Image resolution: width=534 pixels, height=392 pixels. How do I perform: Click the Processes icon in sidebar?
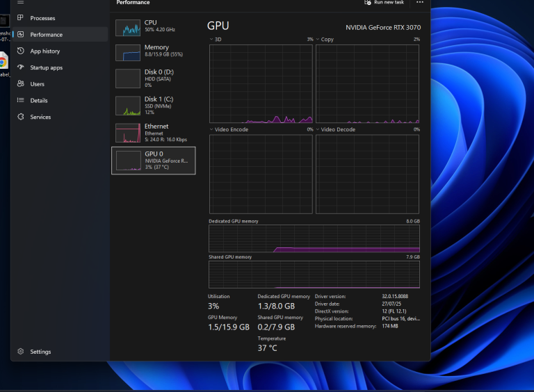(21, 18)
